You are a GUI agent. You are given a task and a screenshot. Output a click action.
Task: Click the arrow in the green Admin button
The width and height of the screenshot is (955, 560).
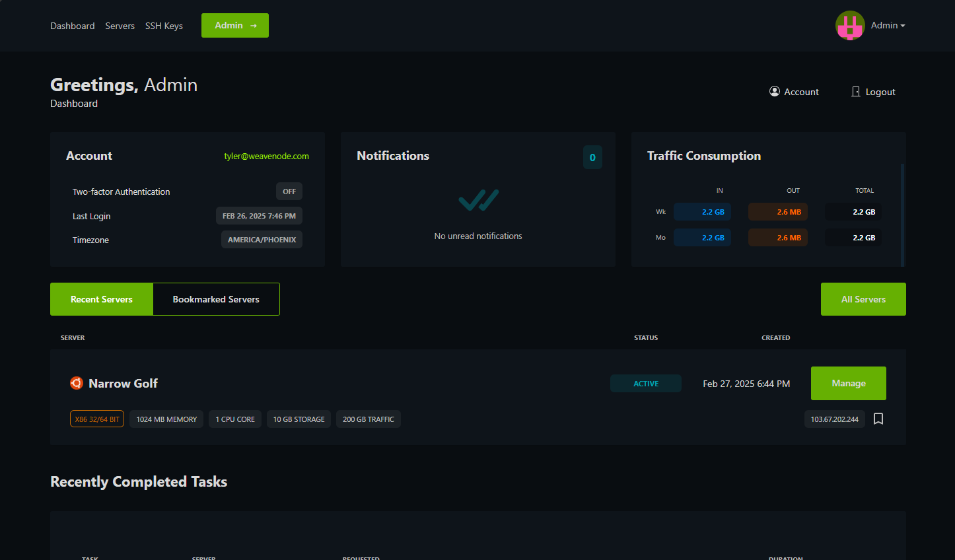[x=254, y=26]
